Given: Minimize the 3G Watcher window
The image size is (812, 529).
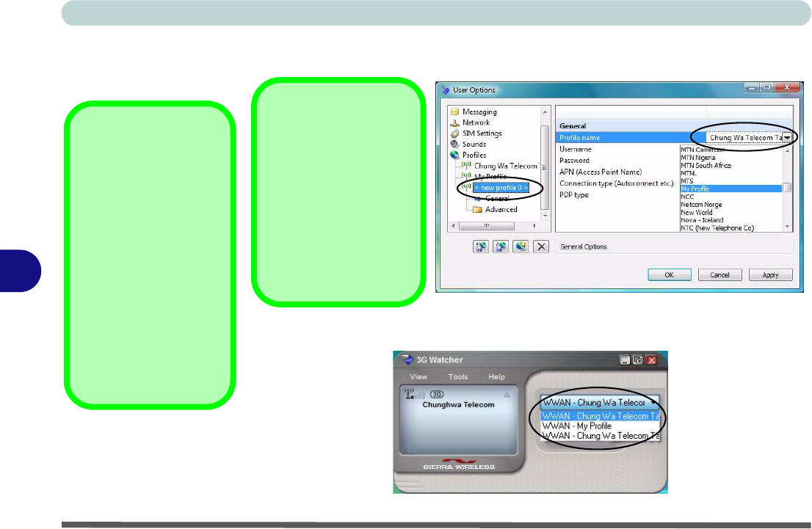Looking at the screenshot, I should 625,360.
